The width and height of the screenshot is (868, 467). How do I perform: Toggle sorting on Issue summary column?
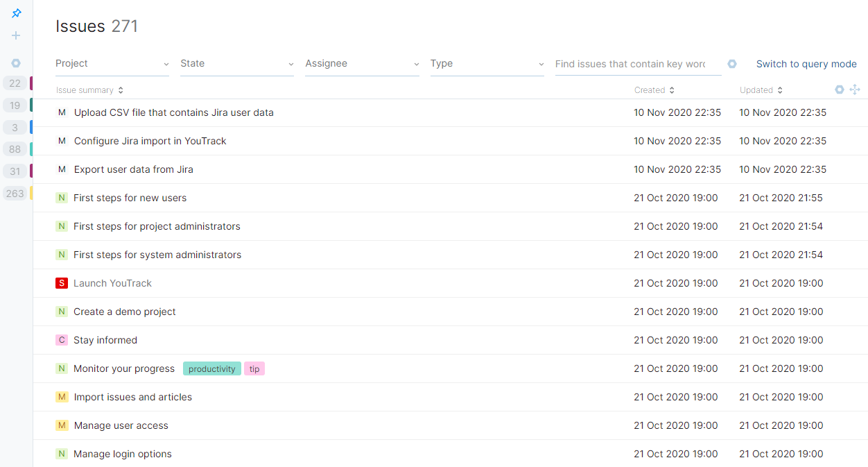89,90
